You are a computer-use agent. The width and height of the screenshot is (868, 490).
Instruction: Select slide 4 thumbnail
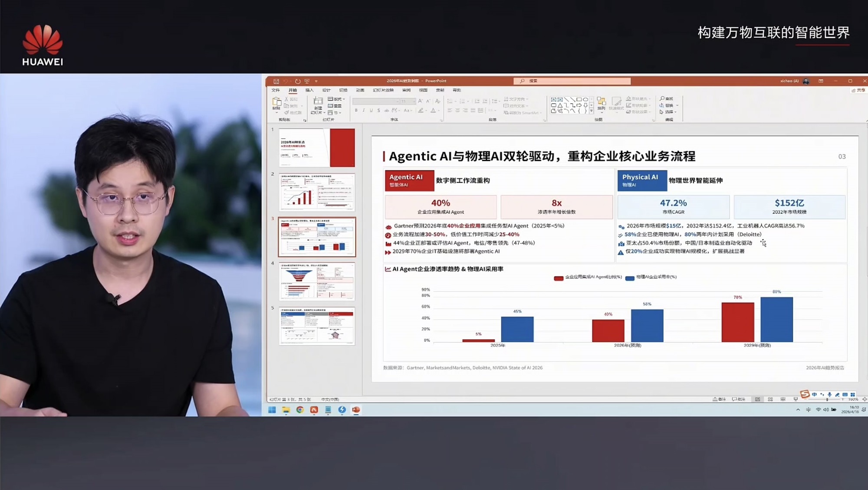click(317, 281)
